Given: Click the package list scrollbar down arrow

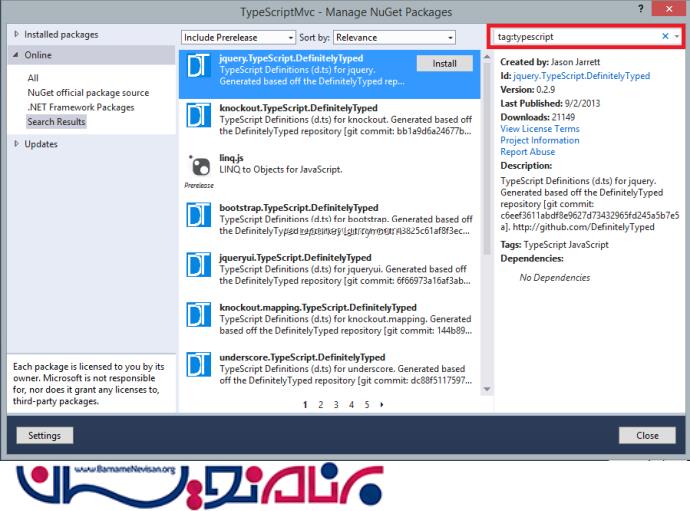Looking at the screenshot, I should point(487,389).
